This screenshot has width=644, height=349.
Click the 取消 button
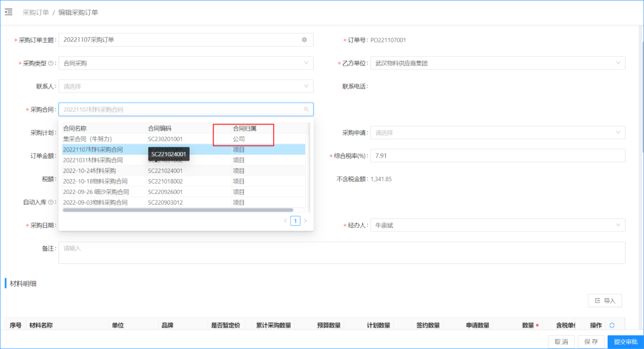pyautogui.click(x=562, y=342)
